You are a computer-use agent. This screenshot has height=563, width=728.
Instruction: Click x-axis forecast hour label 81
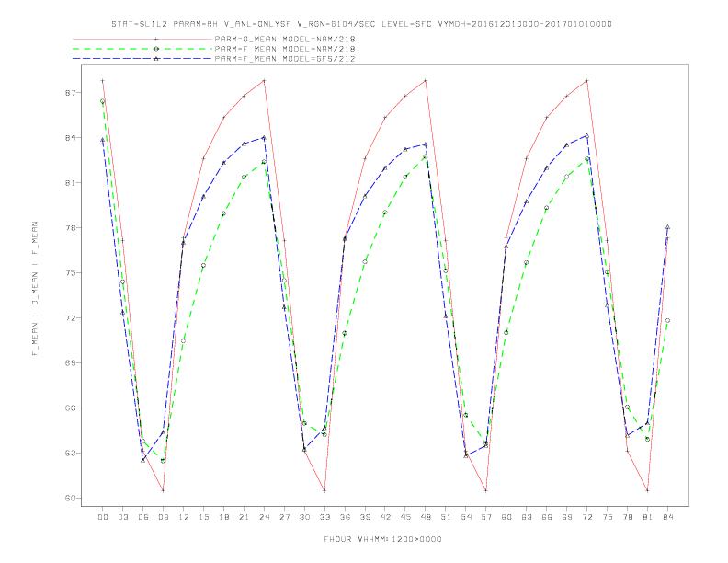point(648,517)
